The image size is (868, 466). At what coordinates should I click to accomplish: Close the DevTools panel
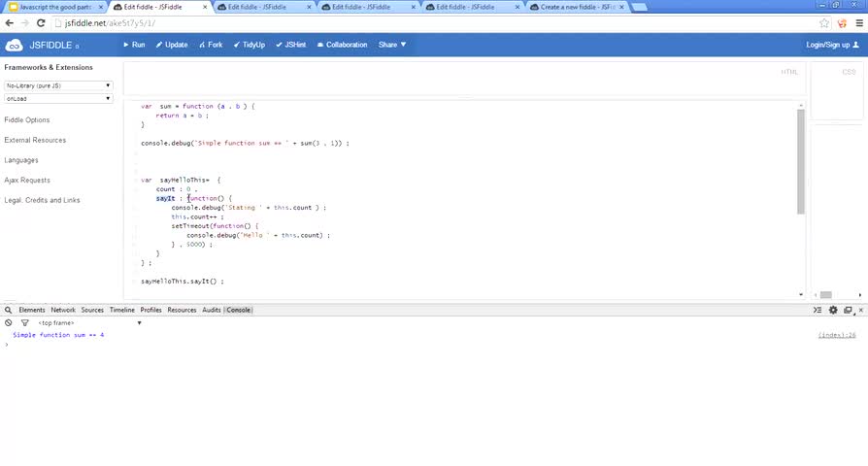(x=861, y=310)
